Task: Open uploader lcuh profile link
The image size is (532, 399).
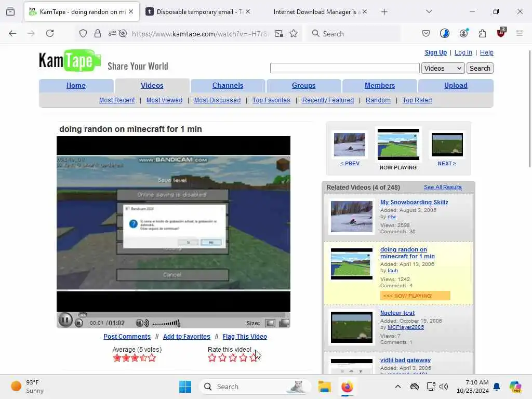Action: coord(393,270)
